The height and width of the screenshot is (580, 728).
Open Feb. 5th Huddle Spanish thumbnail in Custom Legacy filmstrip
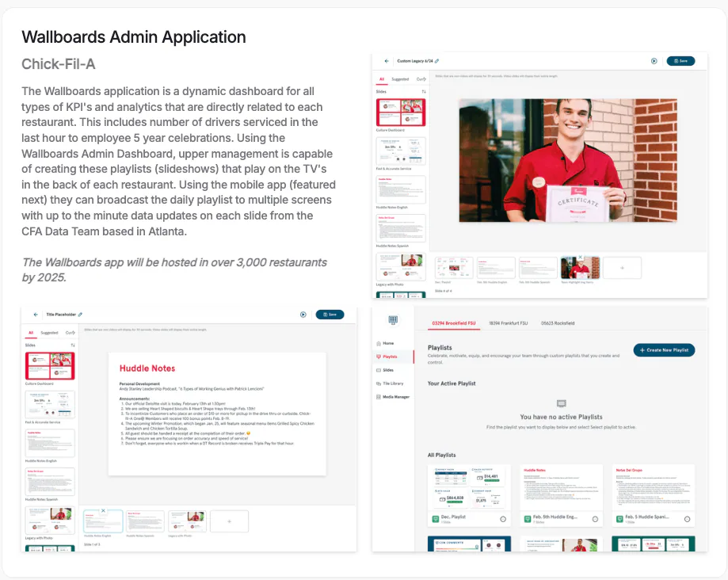click(538, 268)
